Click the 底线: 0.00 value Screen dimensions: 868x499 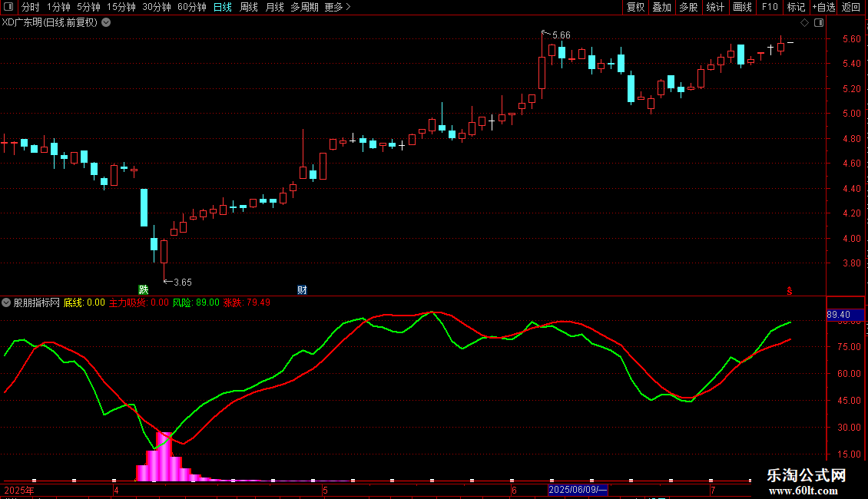tap(84, 302)
